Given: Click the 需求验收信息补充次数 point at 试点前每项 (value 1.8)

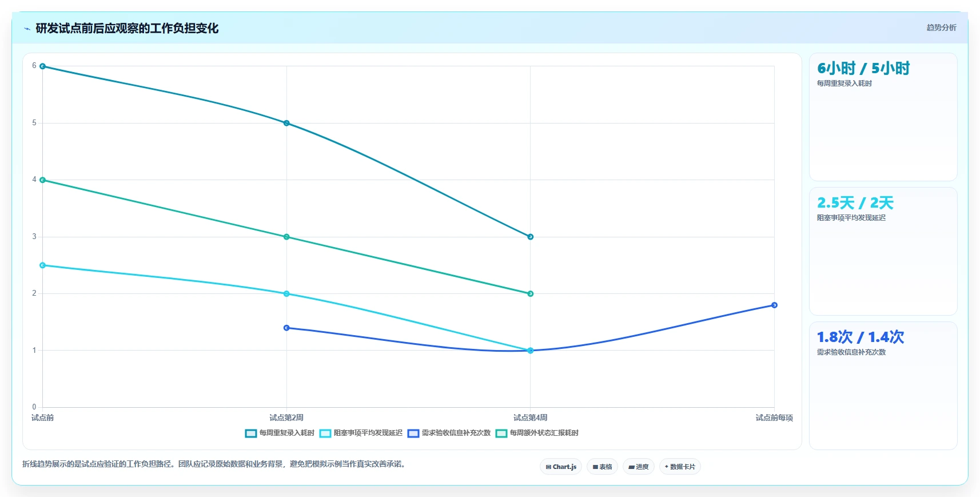Looking at the screenshot, I should click(774, 305).
